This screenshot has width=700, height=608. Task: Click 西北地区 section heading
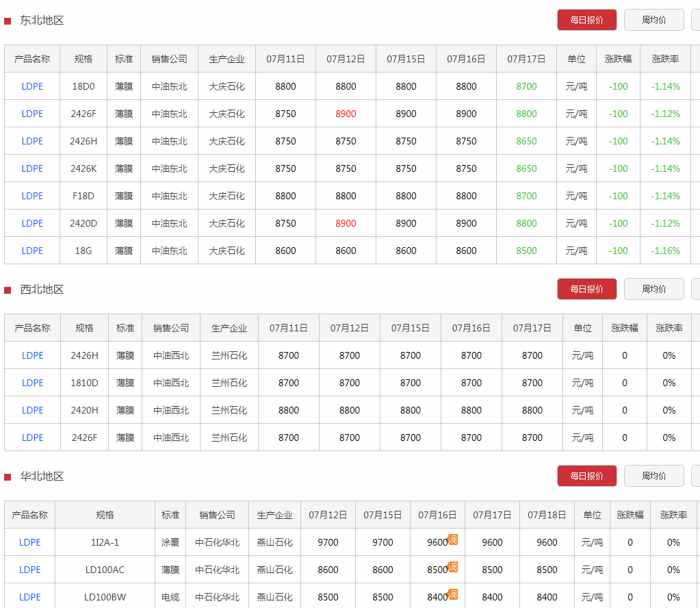[x=42, y=290]
